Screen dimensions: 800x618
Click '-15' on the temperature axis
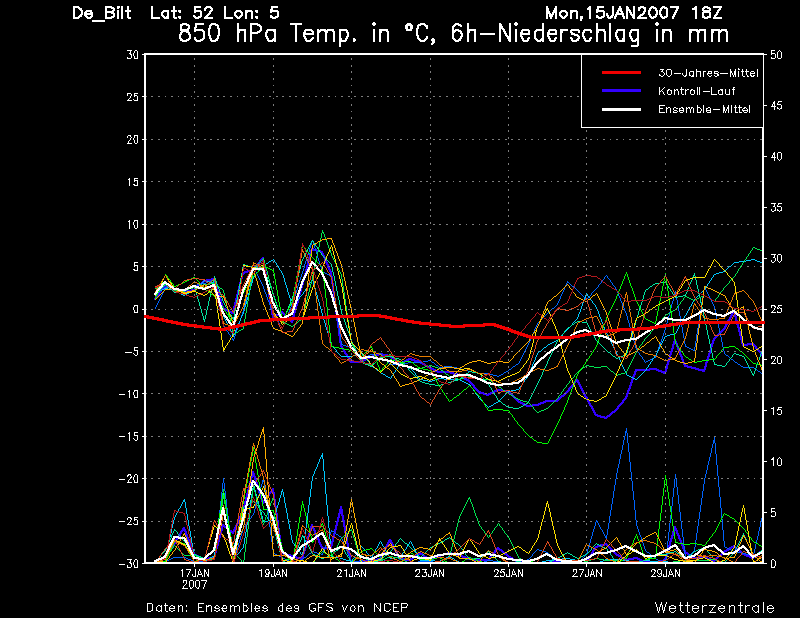pyautogui.click(x=129, y=437)
